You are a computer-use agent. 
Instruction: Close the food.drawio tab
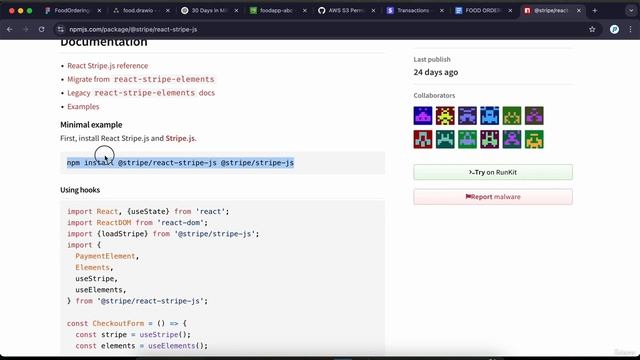point(168,11)
